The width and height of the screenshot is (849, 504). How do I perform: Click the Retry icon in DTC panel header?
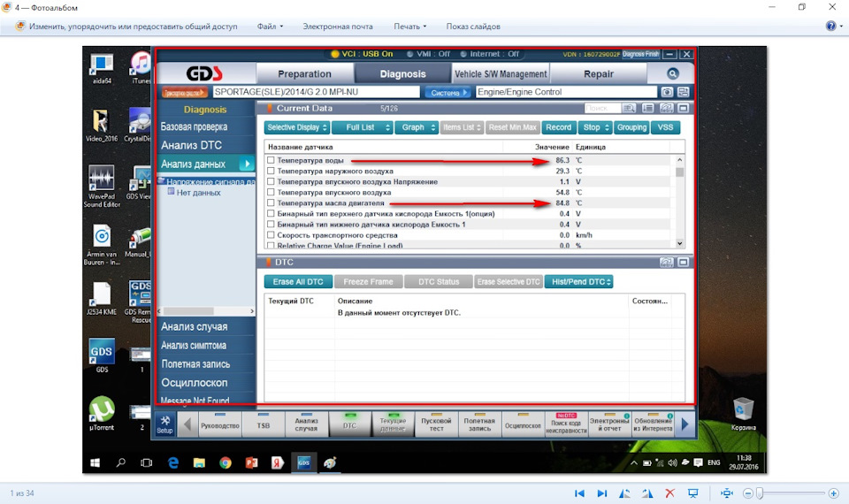point(666,262)
